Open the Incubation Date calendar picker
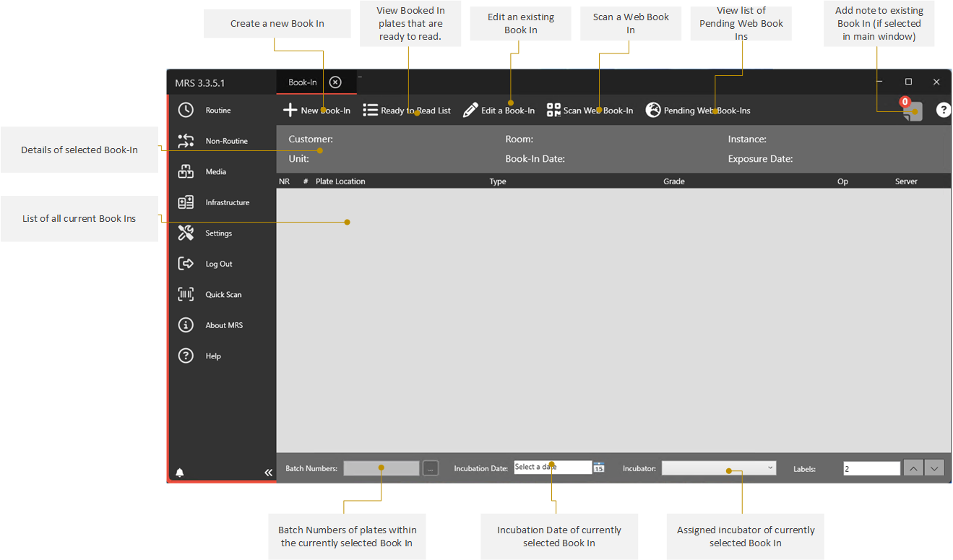Image resolution: width=953 pixels, height=560 pixels. 599,468
